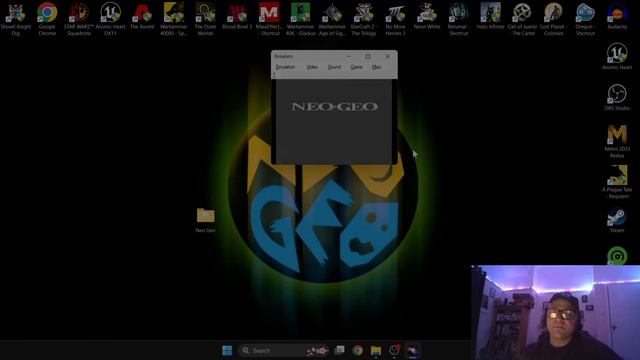The height and width of the screenshot is (360, 640).
Task: Select the Warhammer Age of Sig... desktop shortcut
Action: coord(332,19)
